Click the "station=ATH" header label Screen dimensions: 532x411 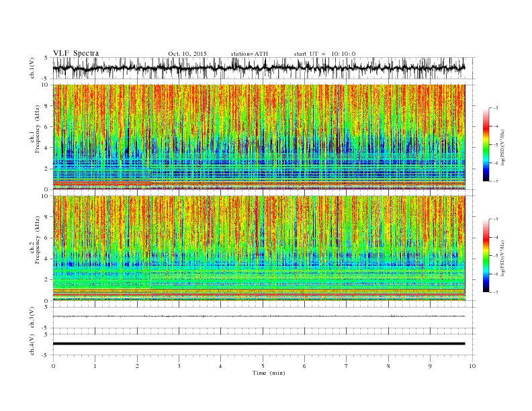[x=249, y=54]
